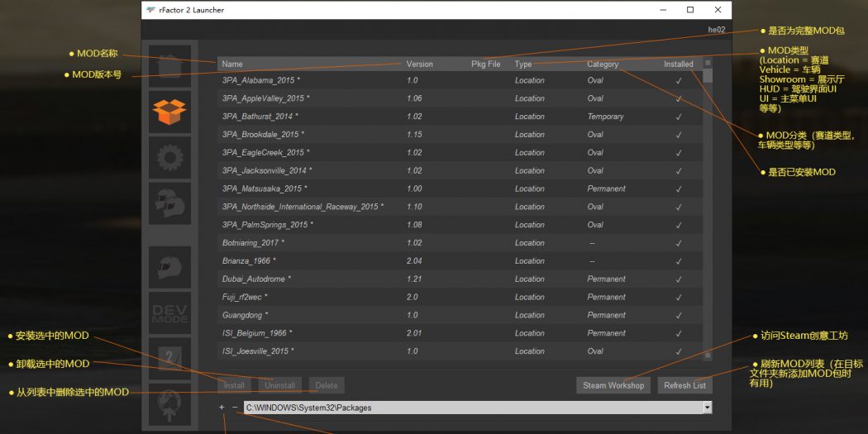Select the orange package manager box icon
This screenshot has width=868, height=434.
point(170,112)
